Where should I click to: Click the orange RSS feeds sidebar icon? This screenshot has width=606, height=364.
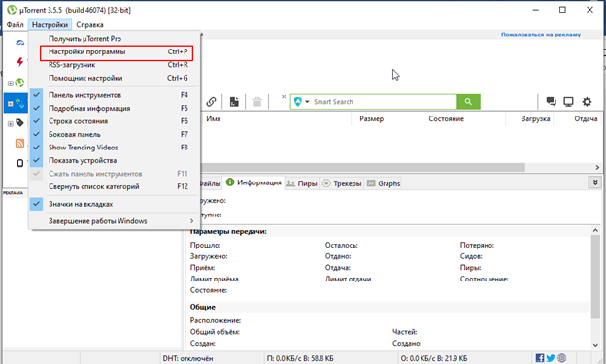click(19, 143)
